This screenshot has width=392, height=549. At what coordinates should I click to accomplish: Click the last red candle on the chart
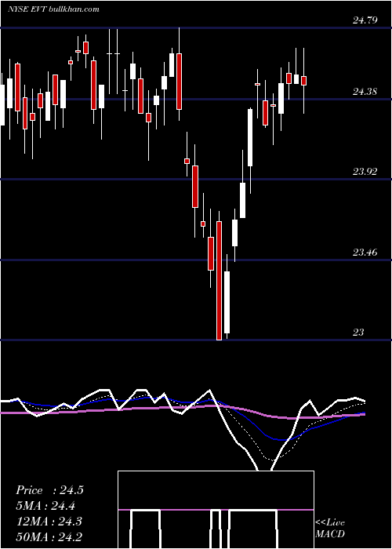coord(304,81)
